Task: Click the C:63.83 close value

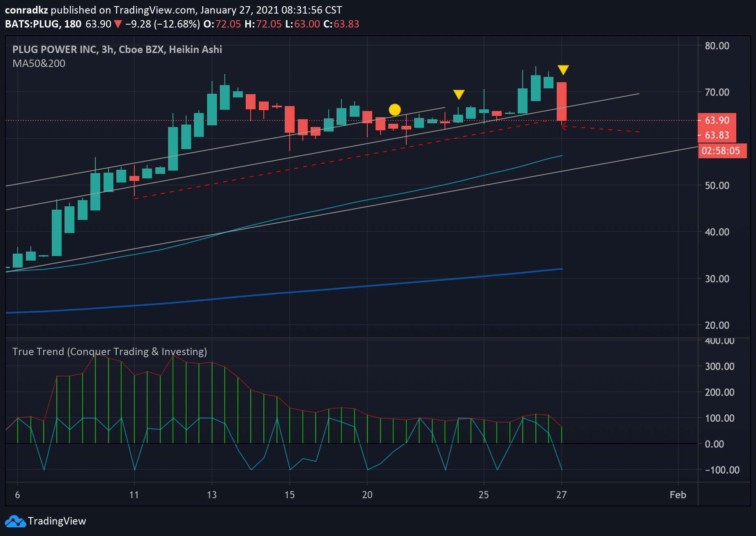Action: click(x=341, y=24)
